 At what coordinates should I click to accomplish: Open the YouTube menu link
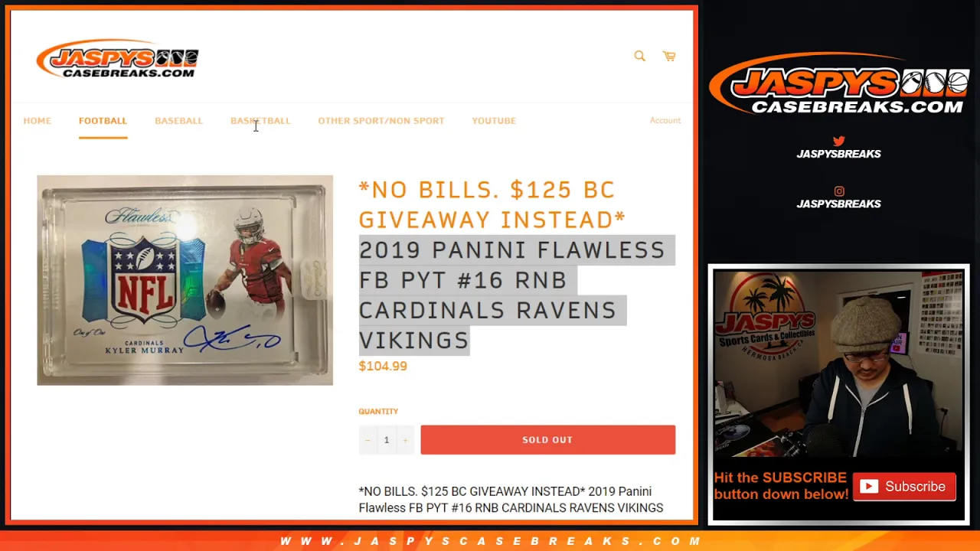[494, 121]
